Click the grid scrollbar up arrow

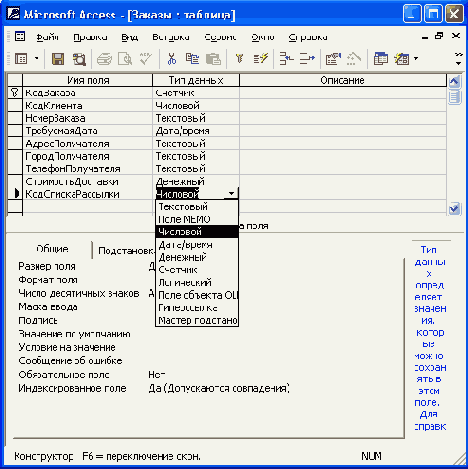455,81
